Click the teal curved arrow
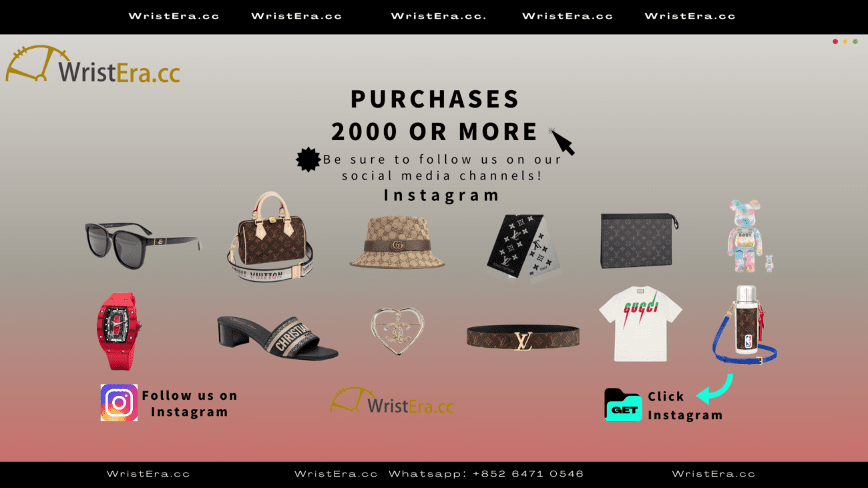 pos(714,389)
